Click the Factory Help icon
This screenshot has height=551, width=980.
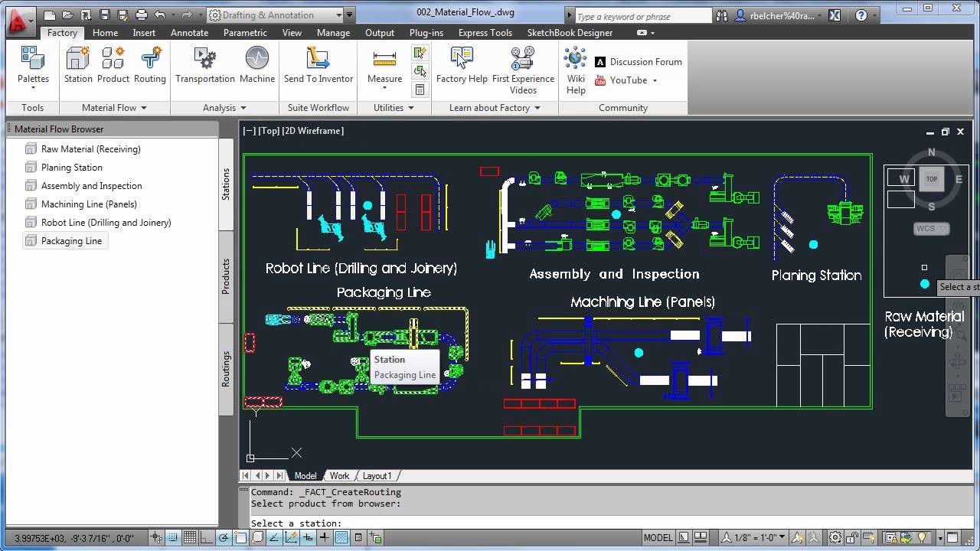(x=461, y=57)
